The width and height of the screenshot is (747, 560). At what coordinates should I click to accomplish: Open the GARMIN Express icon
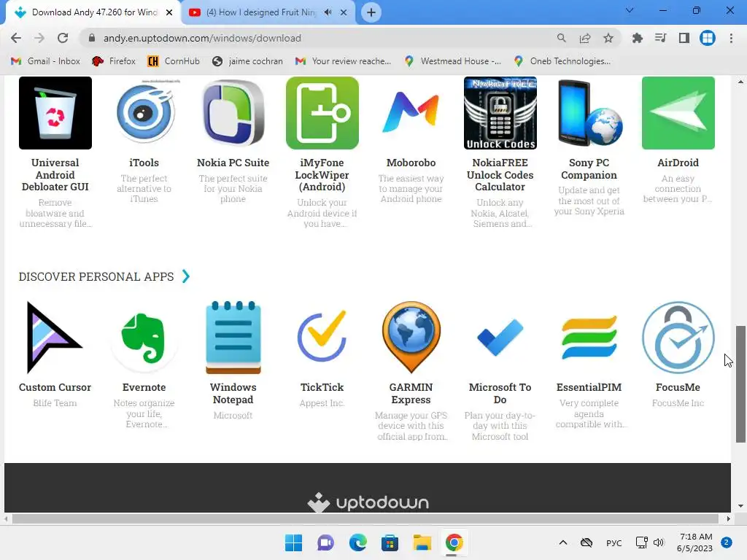click(411, 338)
